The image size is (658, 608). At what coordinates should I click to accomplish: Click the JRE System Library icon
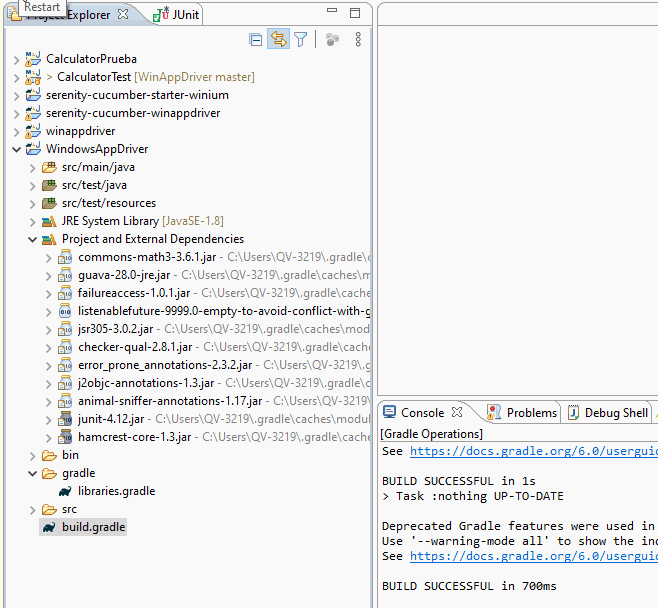[48, 221]
